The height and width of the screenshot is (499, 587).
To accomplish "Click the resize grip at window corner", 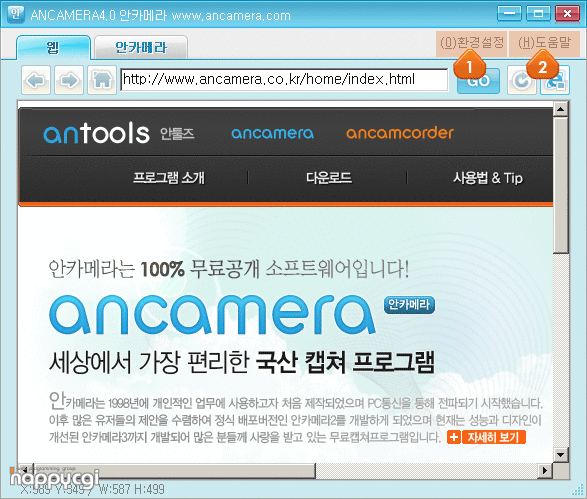I will point(578,490).
